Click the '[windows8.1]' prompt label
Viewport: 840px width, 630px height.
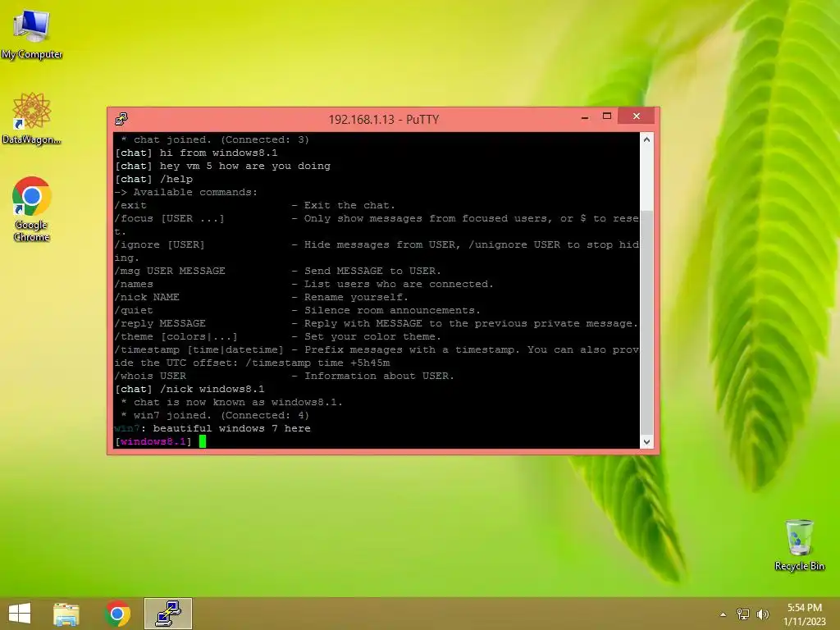click(153, 441)
